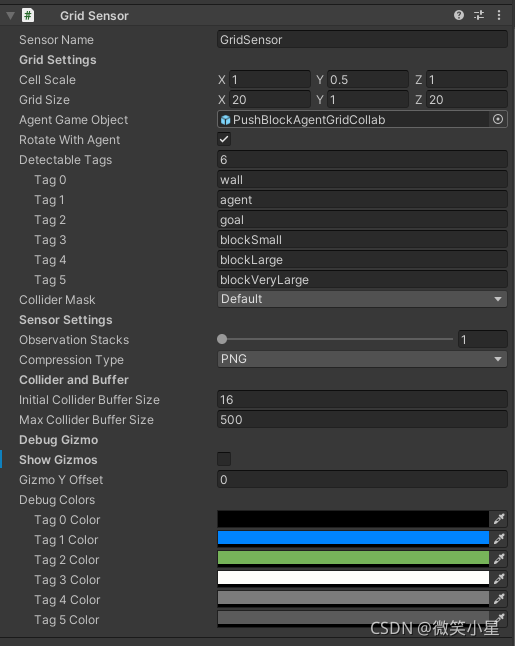The image size is (515, 646).
Task: Pick Tag 0 Color with eyedropper
Action: pos(499,519)
